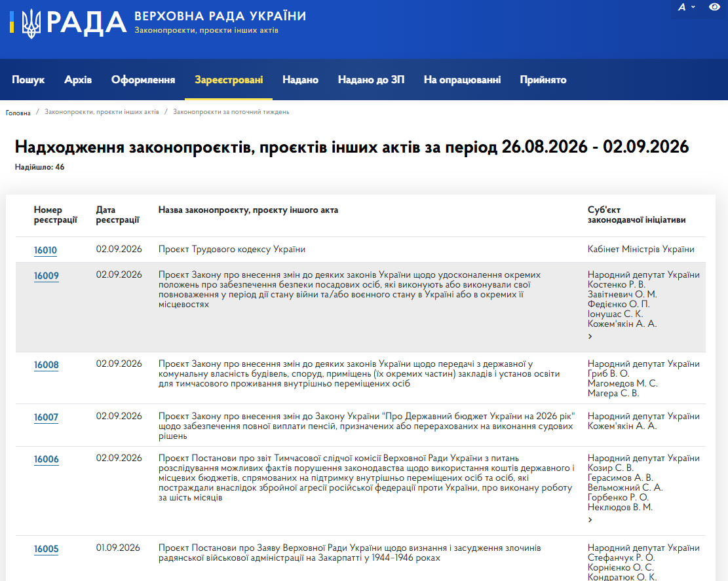Click initiator Стефанчук Р. О. in bill 16005
This screenshot has width=728, height=581.
pyautogui.click(x=621, y=557)
